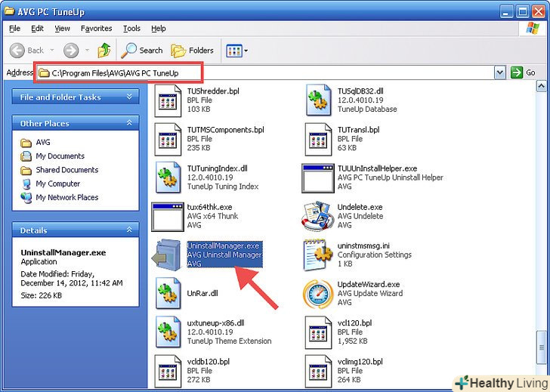Click the folder icon in the address bar

tap(44, 73)
